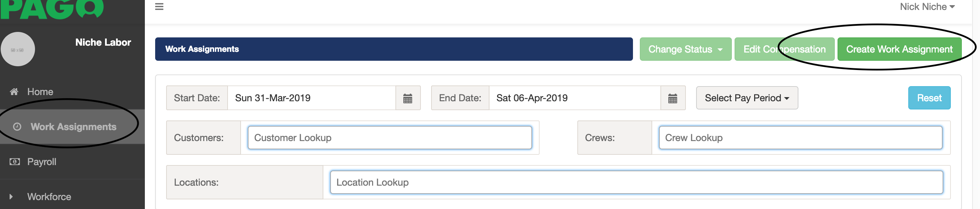Viewport: 980px width, 209px height.
Task: Open the Nick Niche account dropdown
Action: [927, 7]
